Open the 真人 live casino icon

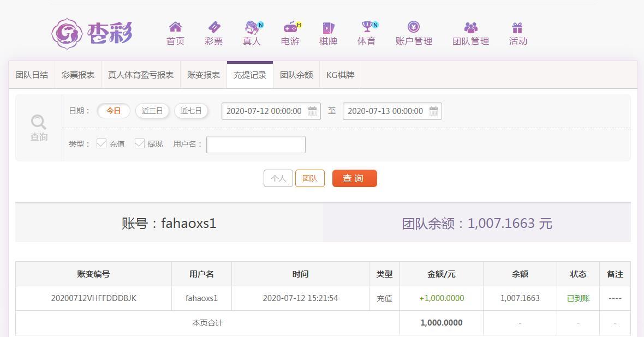252,27
